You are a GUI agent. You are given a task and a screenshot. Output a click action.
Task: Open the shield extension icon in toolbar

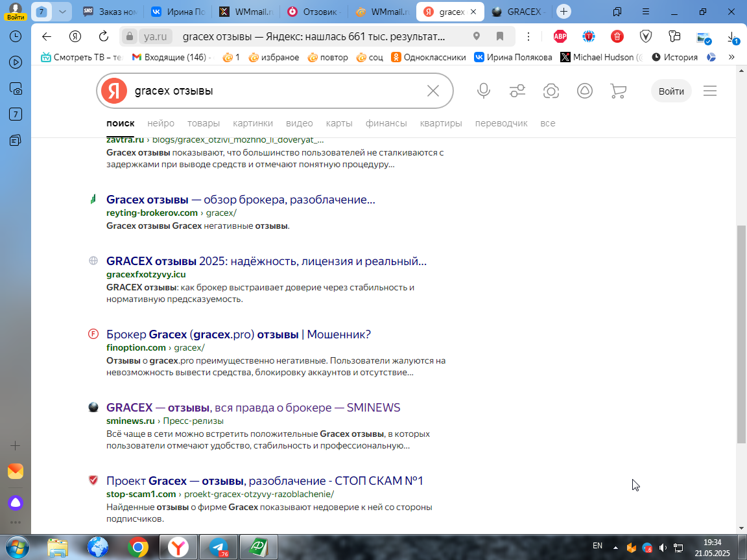coord(646,36)
